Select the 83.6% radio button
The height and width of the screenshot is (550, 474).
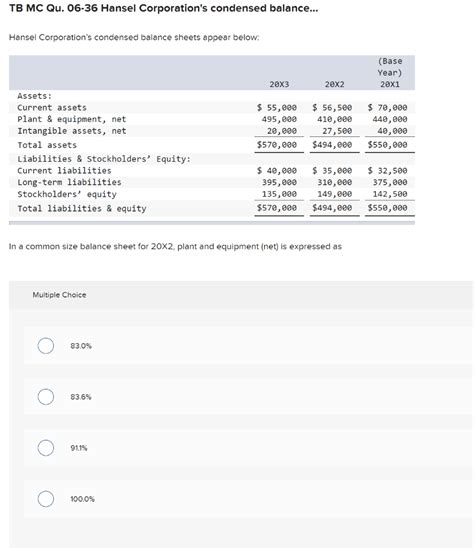(x=46, y=397)
